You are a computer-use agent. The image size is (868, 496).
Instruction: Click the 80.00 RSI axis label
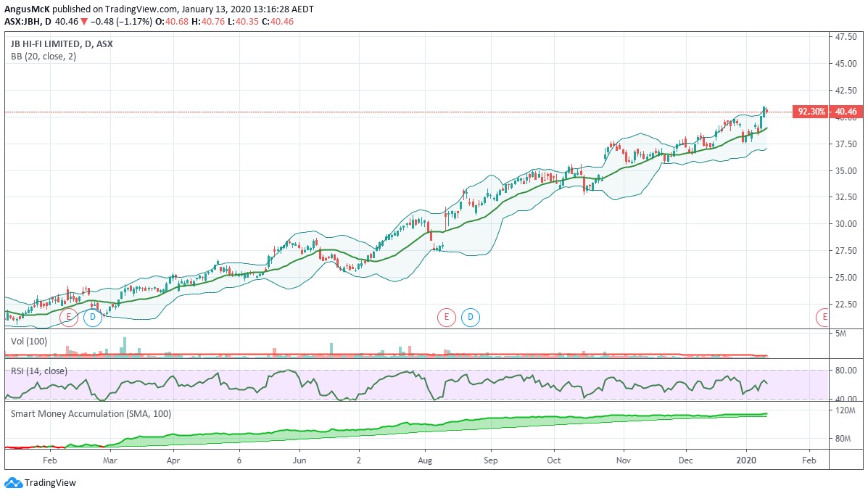click(x=846, y=371)
